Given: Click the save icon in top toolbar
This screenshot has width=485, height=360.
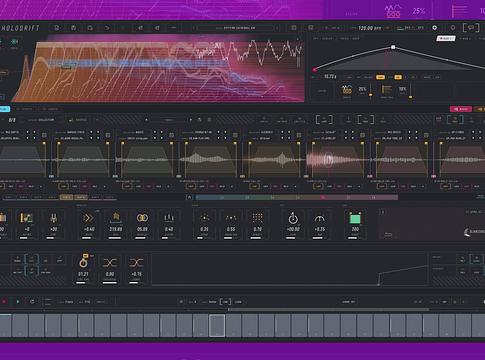Looking at the screenshot, I should tap(73, 28).
